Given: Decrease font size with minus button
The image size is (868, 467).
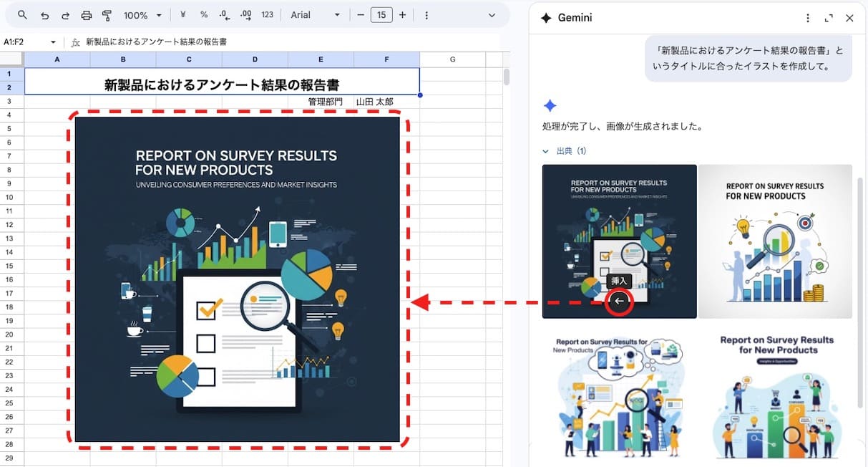Looking at the screenshot, I should coord(361,15).
